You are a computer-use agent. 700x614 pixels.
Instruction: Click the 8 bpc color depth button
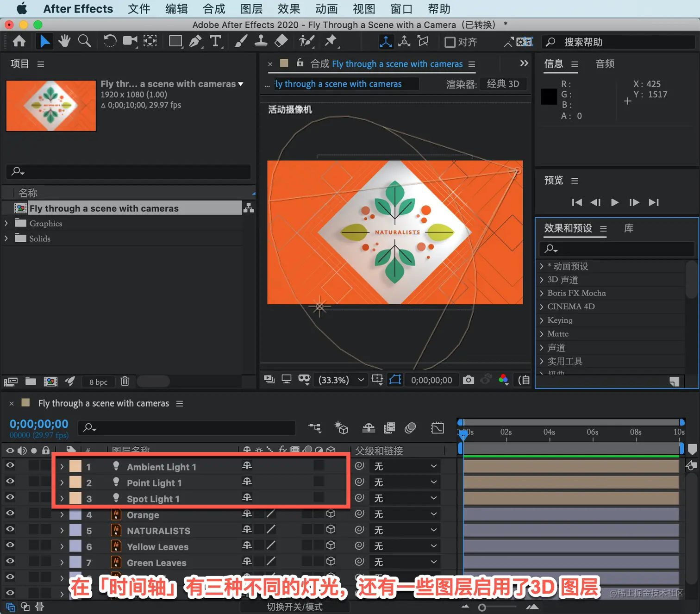pyautogui.click(x=98, y=382)
